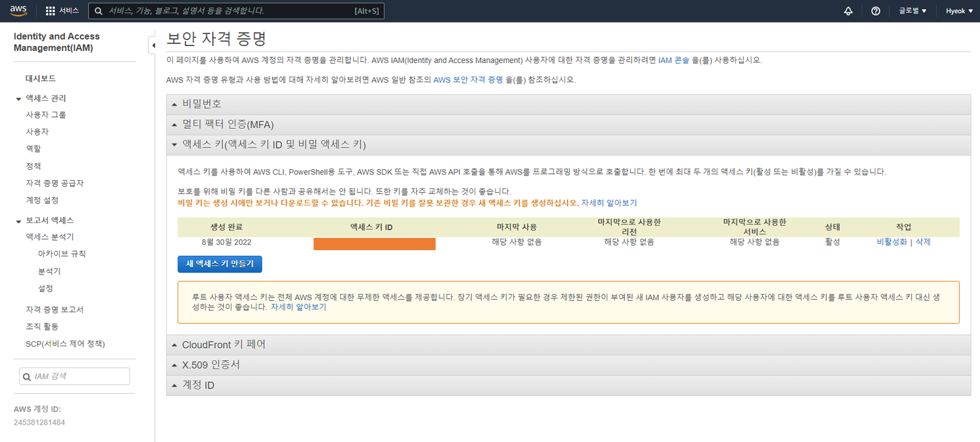Expand the 계정 ID section
The width and height of the screenshot is (980, 442).
pos(568,385)
